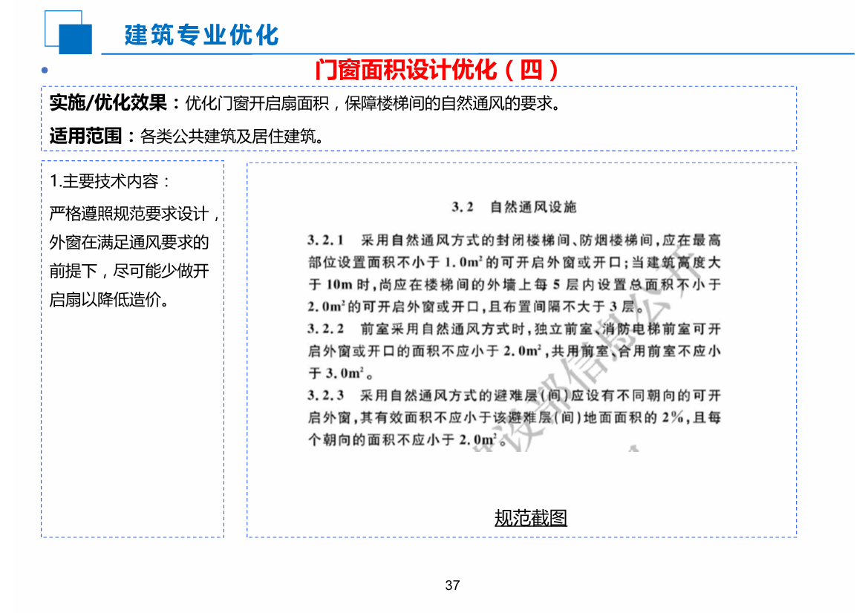Click the blue bullet dot marker
This screenshot has height=613, width=868.
click(46, 71)
